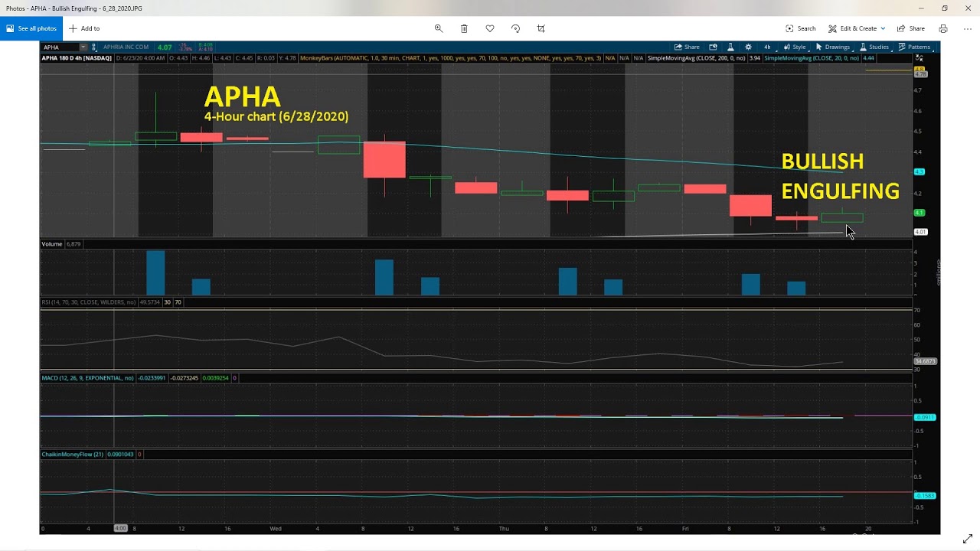Click the link icon beside symbol box
Screen dimensions: 980x551
click(94, 47)
